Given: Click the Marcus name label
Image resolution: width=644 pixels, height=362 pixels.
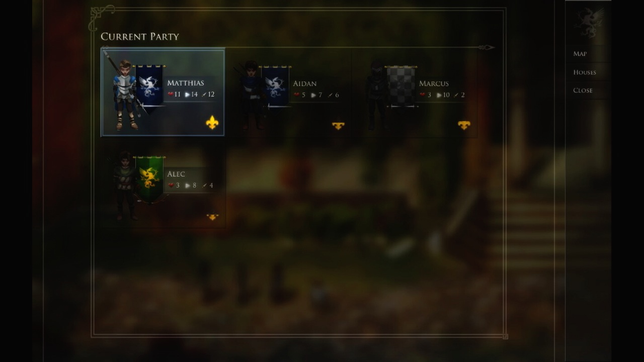Looking at the screenshot, I should [434, 83].
